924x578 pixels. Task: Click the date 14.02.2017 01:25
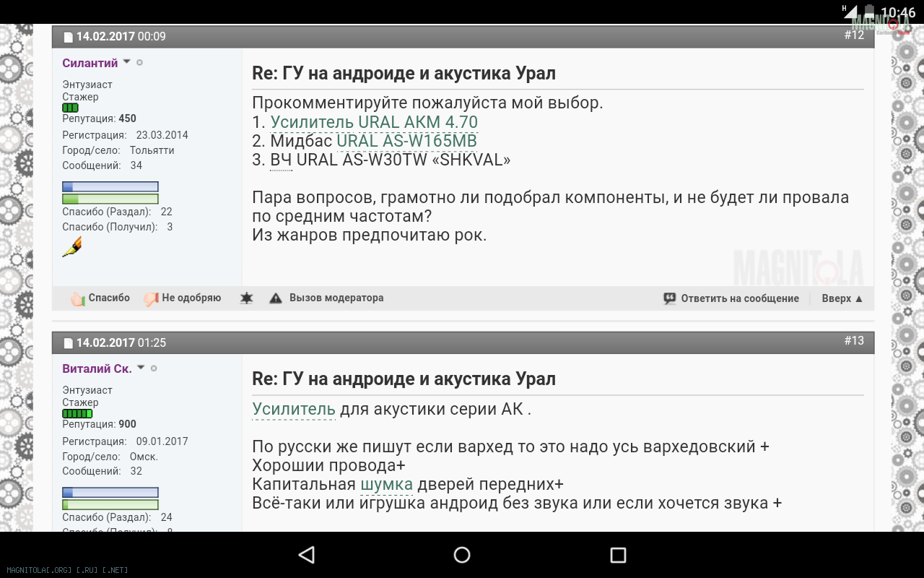(x=121, y=342)
